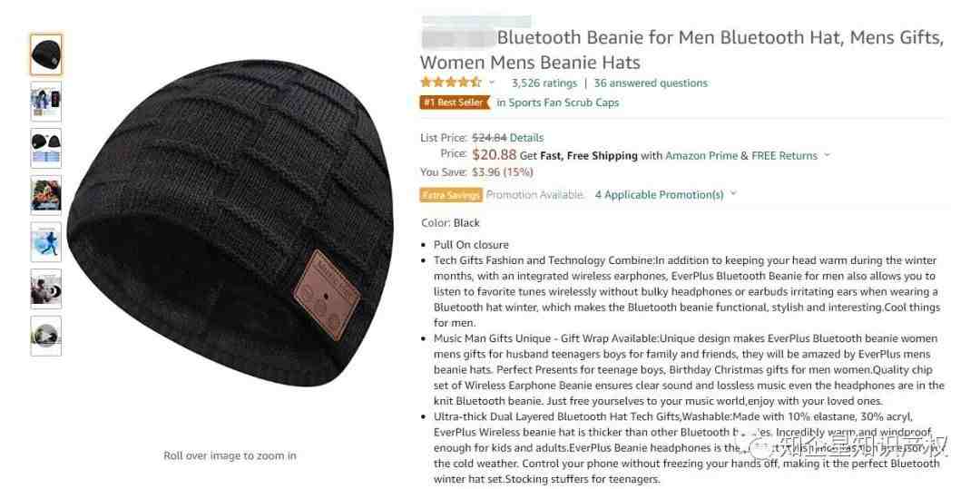Image resolution: width=980 pixels, height=489 pixels.
Task: Select the running figure thumbnail
Action: tap(46, 241)
